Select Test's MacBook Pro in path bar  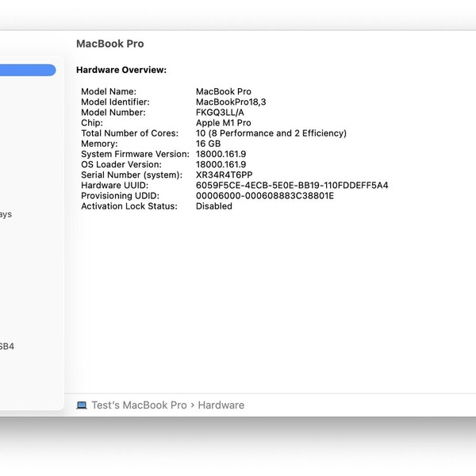point(139,405)
